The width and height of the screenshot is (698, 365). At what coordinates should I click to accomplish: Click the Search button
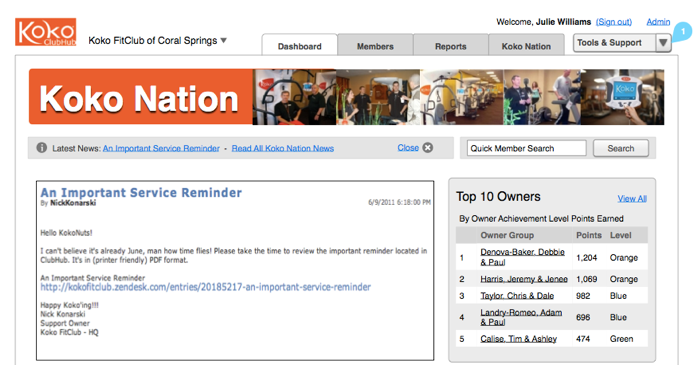[621, 148]
